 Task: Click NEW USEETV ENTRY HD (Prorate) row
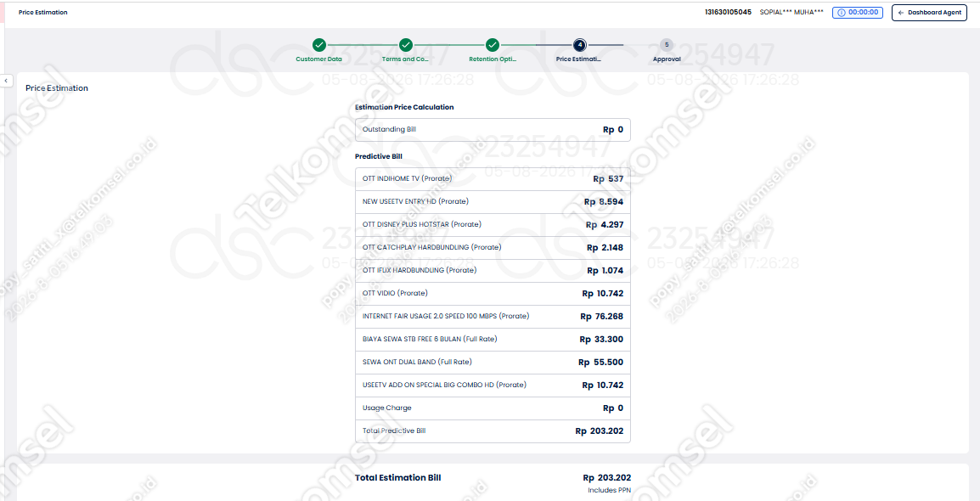click(x=493, y=202)
